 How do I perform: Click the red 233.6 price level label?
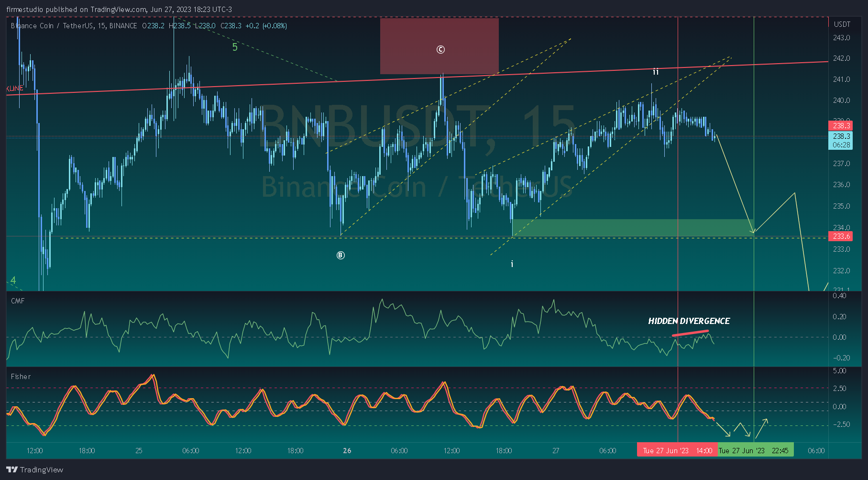pos(841,236)
